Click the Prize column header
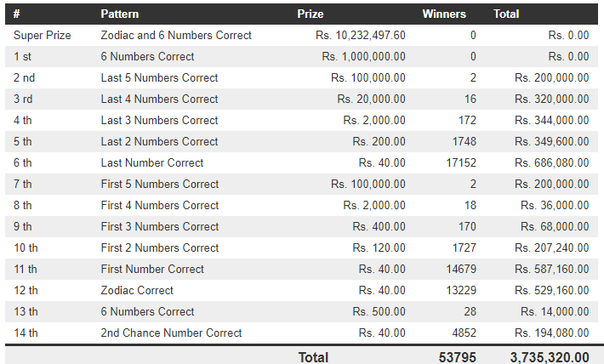The image size is (604, 364). pos(310,14)
